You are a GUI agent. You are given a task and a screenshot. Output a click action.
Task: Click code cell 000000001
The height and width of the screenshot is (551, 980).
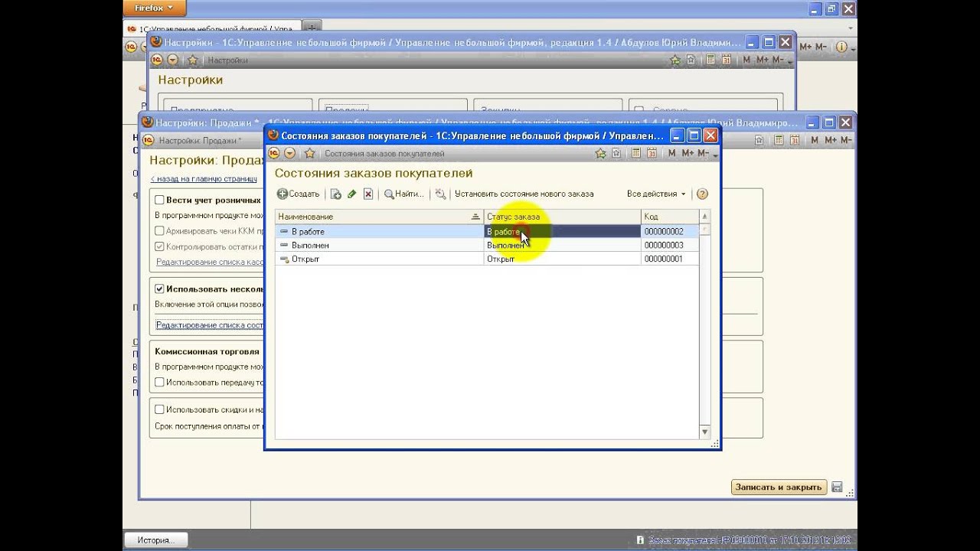[669, 259]
